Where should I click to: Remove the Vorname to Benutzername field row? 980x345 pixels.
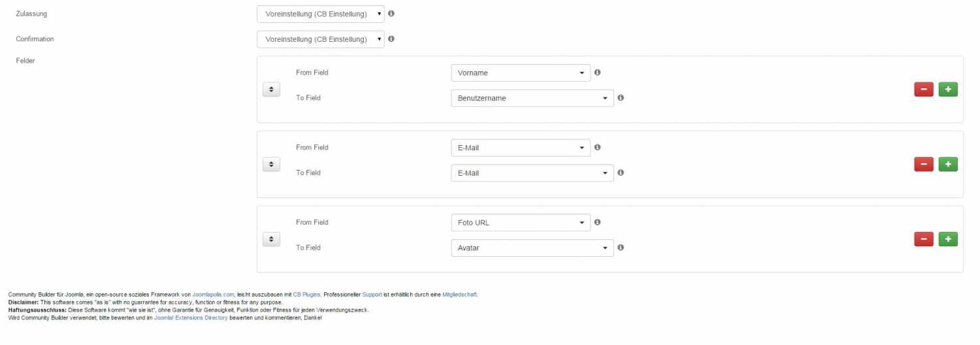click(923, 90)
